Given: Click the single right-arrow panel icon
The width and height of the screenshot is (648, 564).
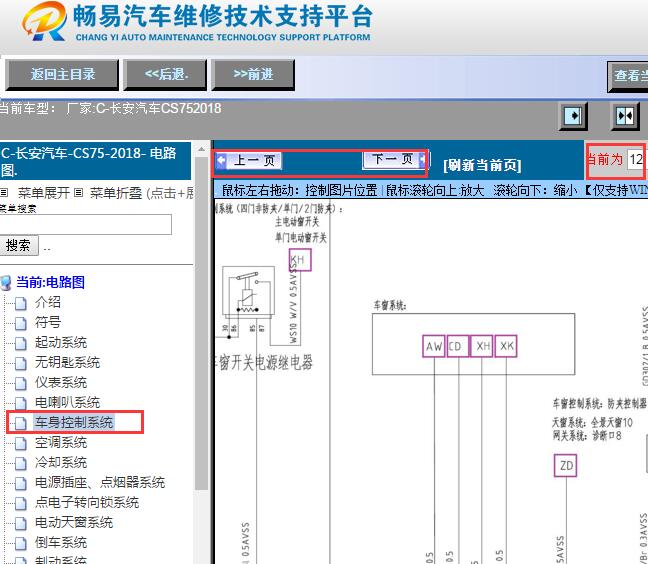Looking at the screenshot, I should 573,116.
